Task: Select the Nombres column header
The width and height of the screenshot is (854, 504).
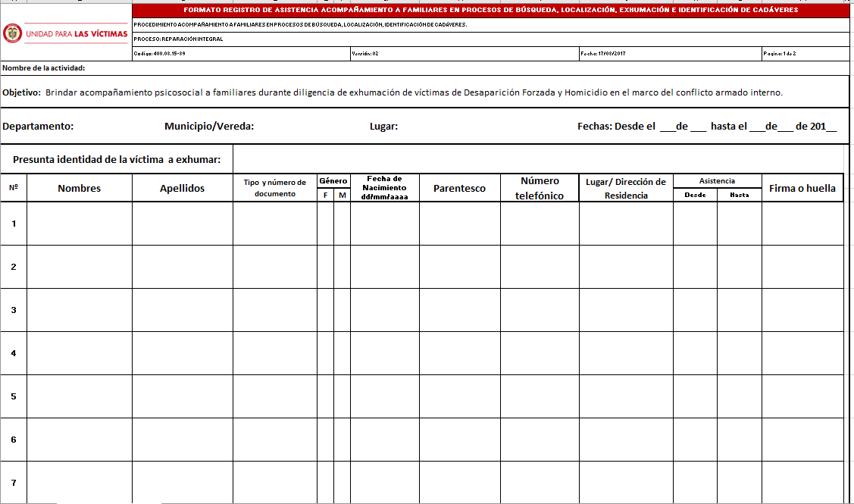Action: (x=80, y=188)
